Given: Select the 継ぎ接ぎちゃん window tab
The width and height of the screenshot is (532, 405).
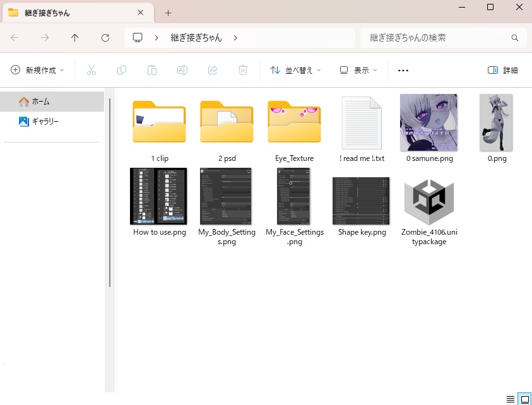Looking at the screenshot, I should click(78, 13).
